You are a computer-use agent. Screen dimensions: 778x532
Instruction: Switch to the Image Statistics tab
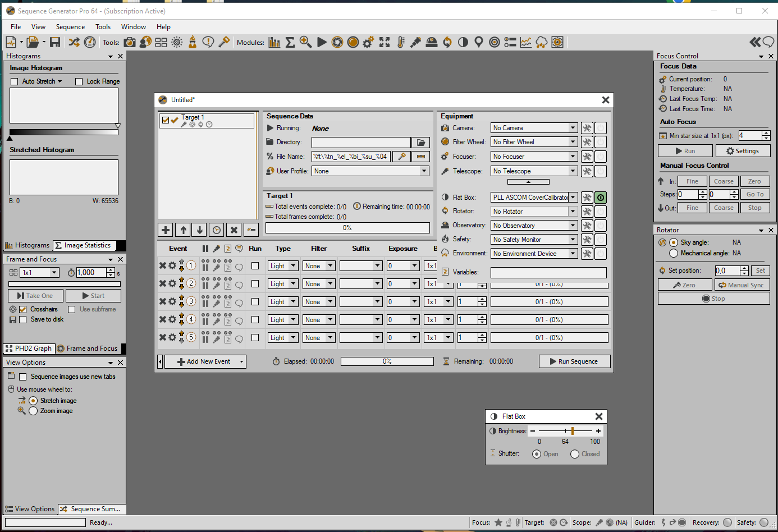coord(84,245)
